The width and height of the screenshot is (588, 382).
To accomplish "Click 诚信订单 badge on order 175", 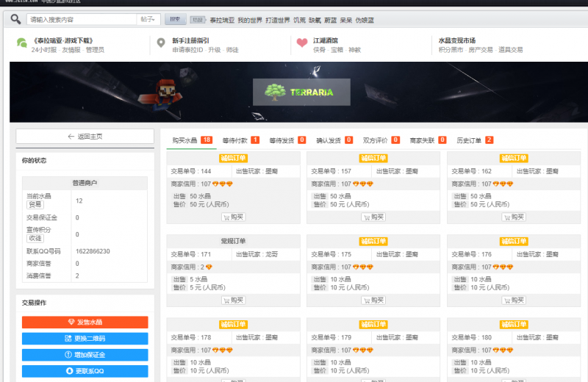I will click(x=373, y=242).
